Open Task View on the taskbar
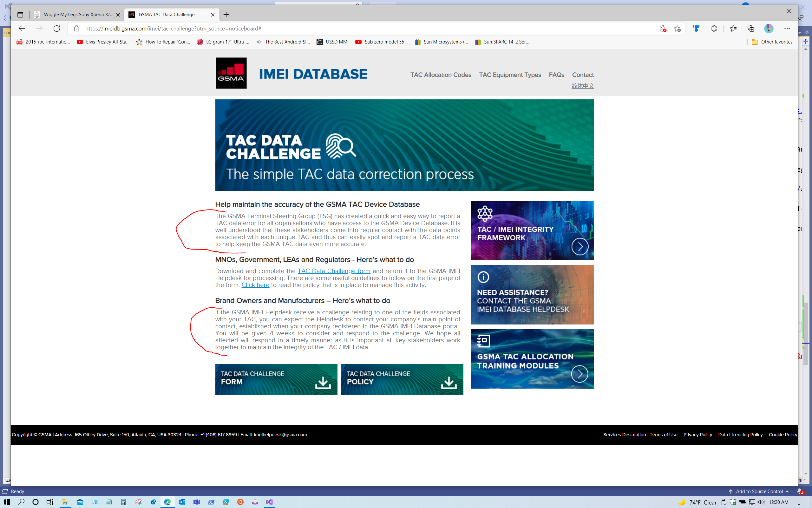This screenshot has width=812, height=508. (50, 502)
